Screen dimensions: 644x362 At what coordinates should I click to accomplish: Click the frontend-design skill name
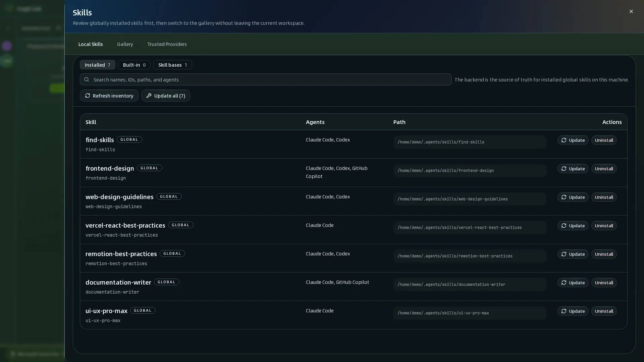pyautogui.click(x=110, y=168)
